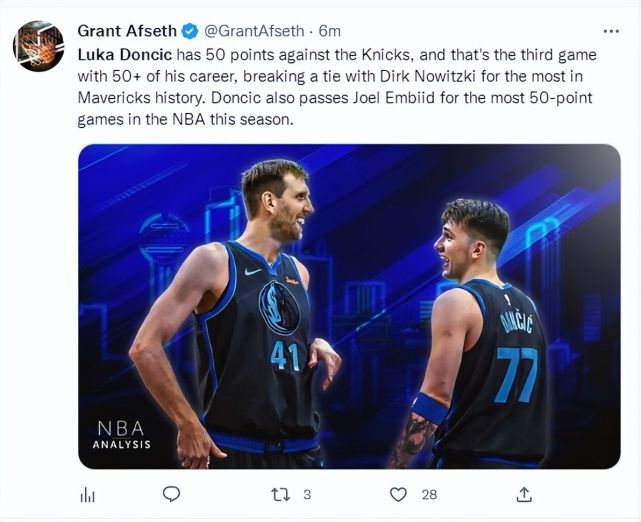Click the 6m timestamp
Image resolution: width=641 pixels, height=522 pixels.
[x=330, y=32]
